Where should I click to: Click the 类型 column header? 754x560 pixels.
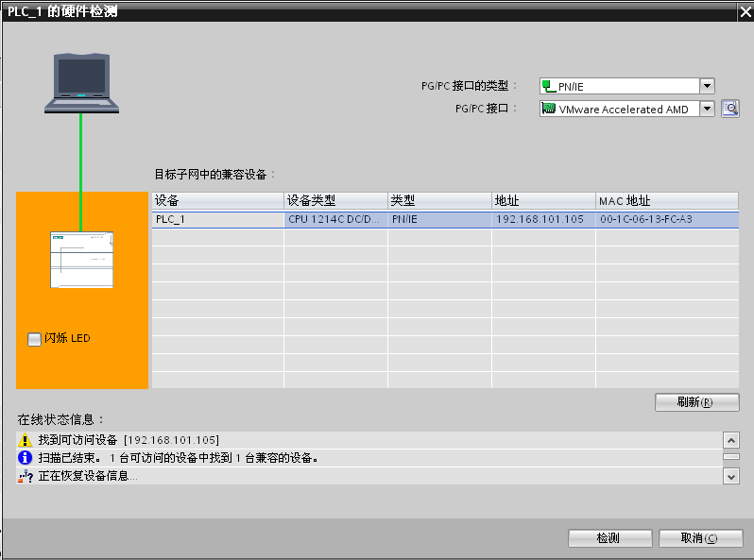click(x=439, y=200)
